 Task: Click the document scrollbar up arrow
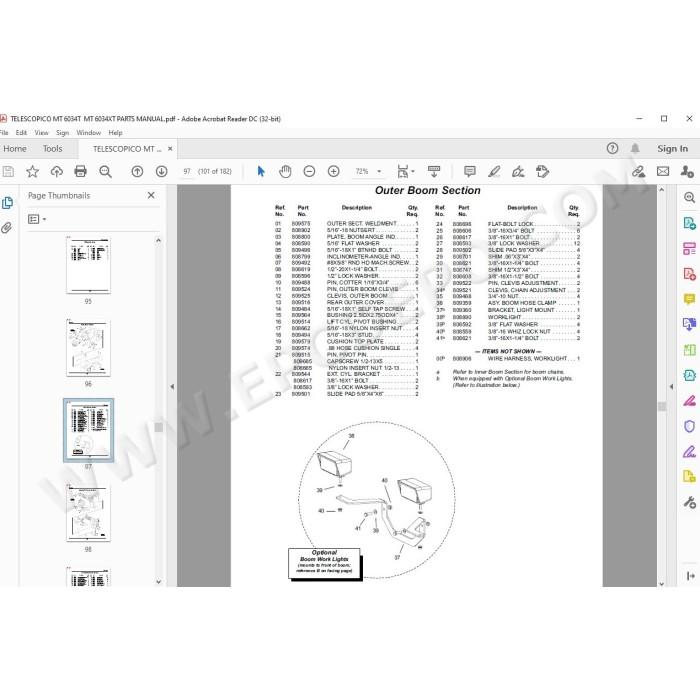click(662, 190)
